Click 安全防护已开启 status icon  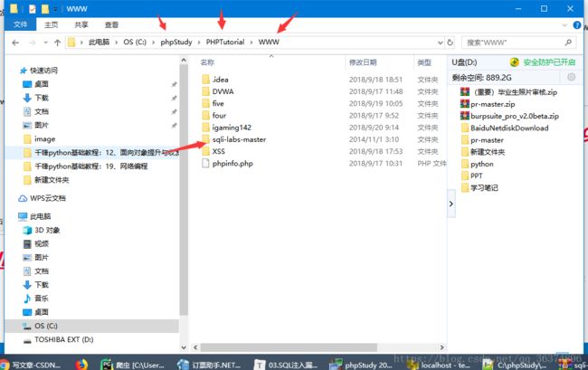(514, 62)
